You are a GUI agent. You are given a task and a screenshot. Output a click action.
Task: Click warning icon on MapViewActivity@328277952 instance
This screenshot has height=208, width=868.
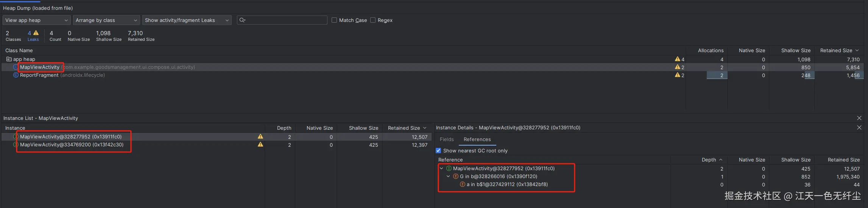tap(260, 137)
